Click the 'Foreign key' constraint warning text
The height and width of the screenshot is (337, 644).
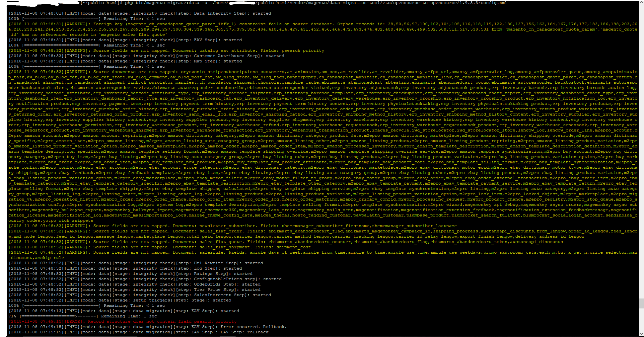(x=323, y=30)
